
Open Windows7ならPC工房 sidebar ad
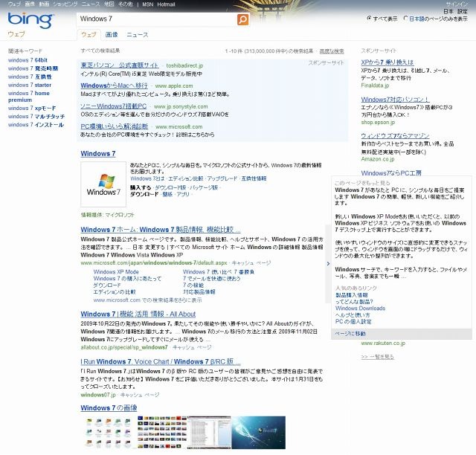[391, 173]
